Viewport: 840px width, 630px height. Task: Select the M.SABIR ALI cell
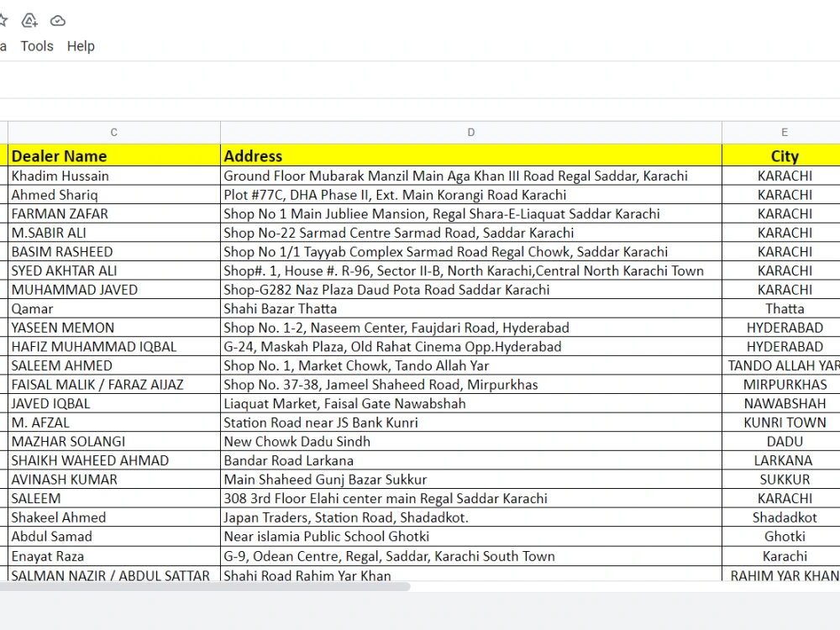pyautogui.click(x=114, y=233)
